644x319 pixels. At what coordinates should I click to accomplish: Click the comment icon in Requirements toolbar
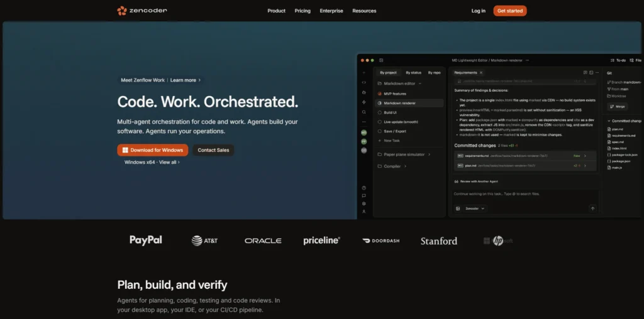click(x=586, y=73)
